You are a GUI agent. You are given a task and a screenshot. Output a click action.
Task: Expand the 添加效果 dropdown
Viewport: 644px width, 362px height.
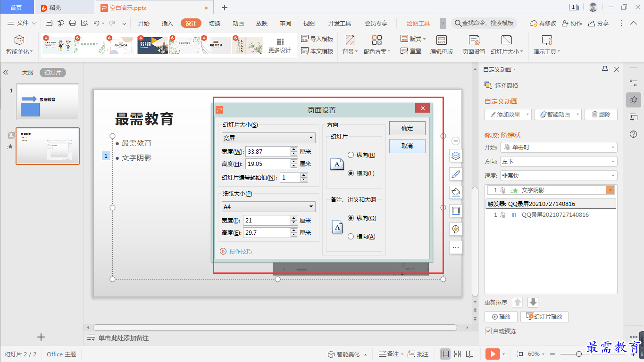pyautogui.click(x=528, y=114)
